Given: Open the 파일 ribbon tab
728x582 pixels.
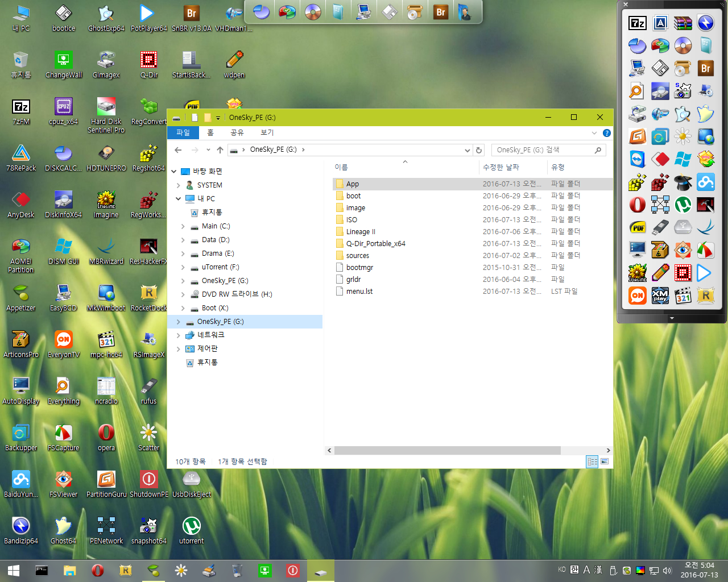Looking at the screenshot, I should (183, 132).
